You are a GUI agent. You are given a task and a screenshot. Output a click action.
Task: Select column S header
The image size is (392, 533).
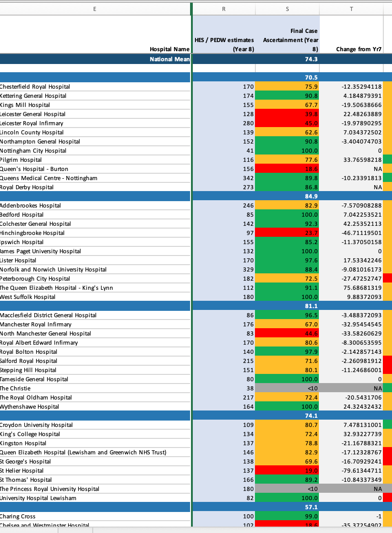pyautogui.click(x=287, y=9)
